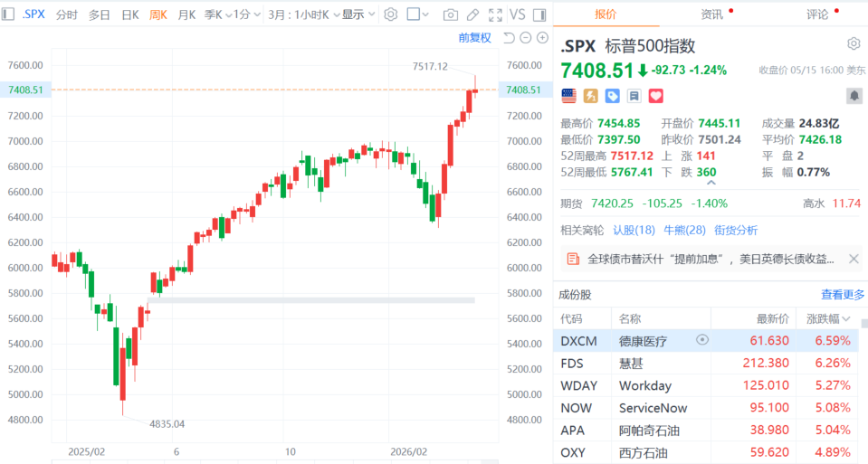This screenshot has width=868, height=464.
Task: Open the 显示 display dropdown
Action: [358, 14]
